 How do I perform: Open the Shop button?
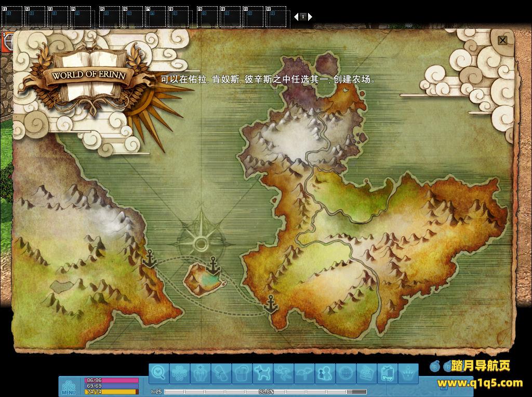(388, 373)
